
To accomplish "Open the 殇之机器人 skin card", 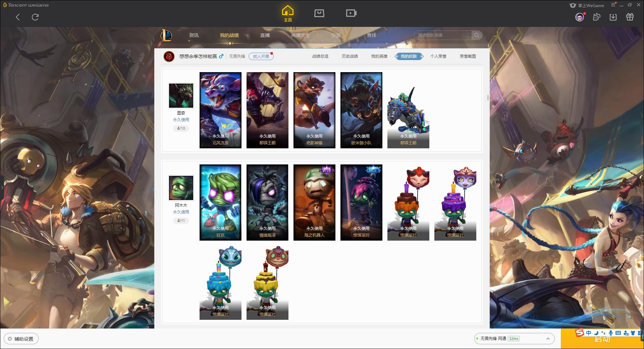I will pos(314,202).
